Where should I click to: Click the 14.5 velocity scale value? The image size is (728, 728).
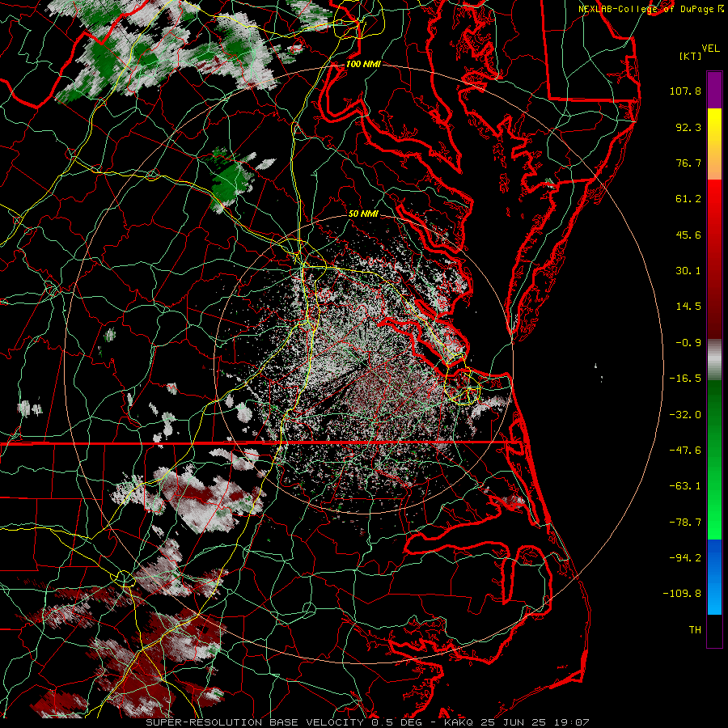pyautogui.click(x=688, y=307)
